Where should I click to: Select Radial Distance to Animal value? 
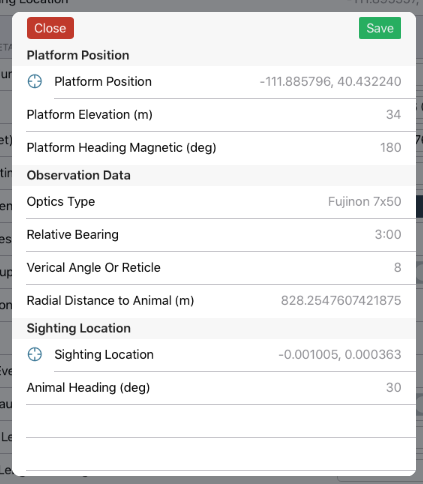click(x=341, y=300)
